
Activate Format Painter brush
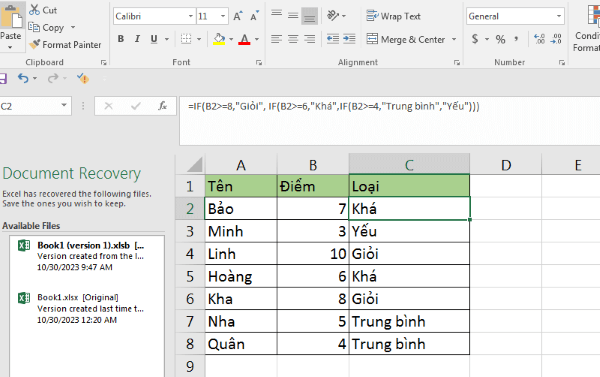point(65,45)
